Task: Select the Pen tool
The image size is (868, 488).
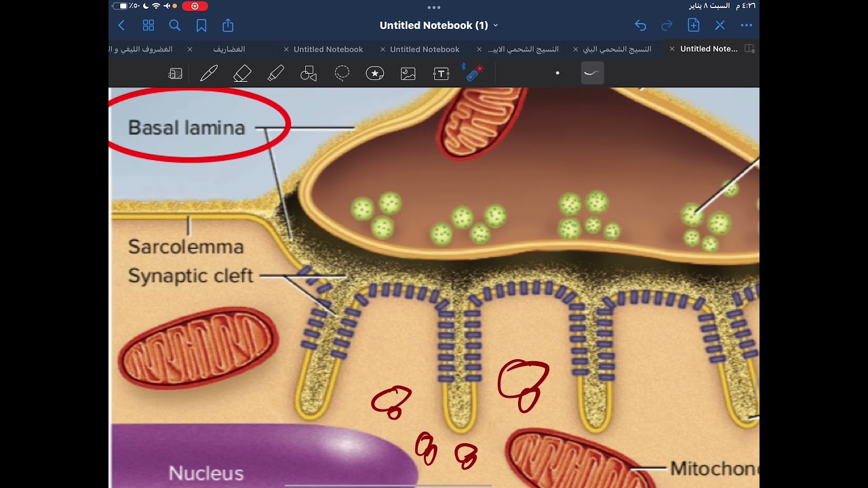Action: click(x=209, y=74)
